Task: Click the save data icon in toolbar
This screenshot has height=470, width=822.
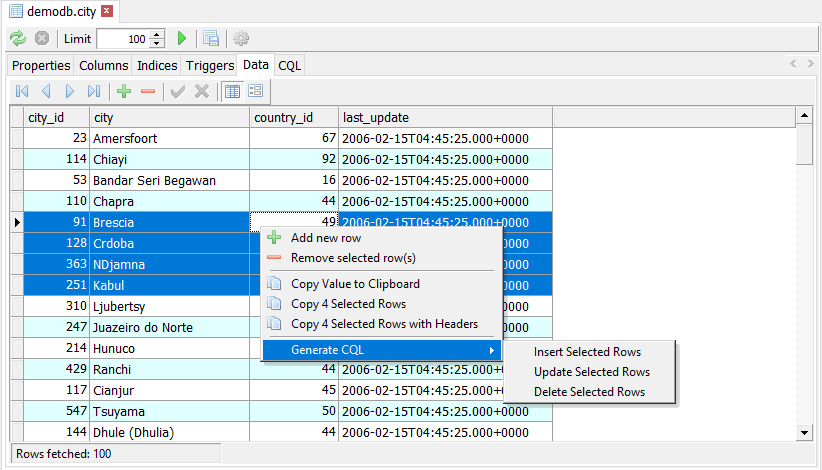Action: [211, 38]
